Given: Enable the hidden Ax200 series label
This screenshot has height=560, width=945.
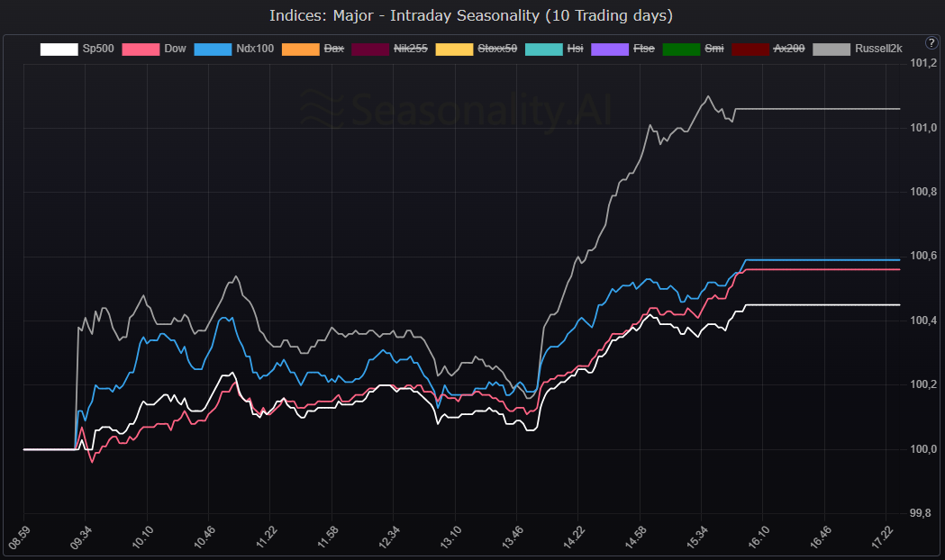Looking at the screenshot, I should coord(789,49).
